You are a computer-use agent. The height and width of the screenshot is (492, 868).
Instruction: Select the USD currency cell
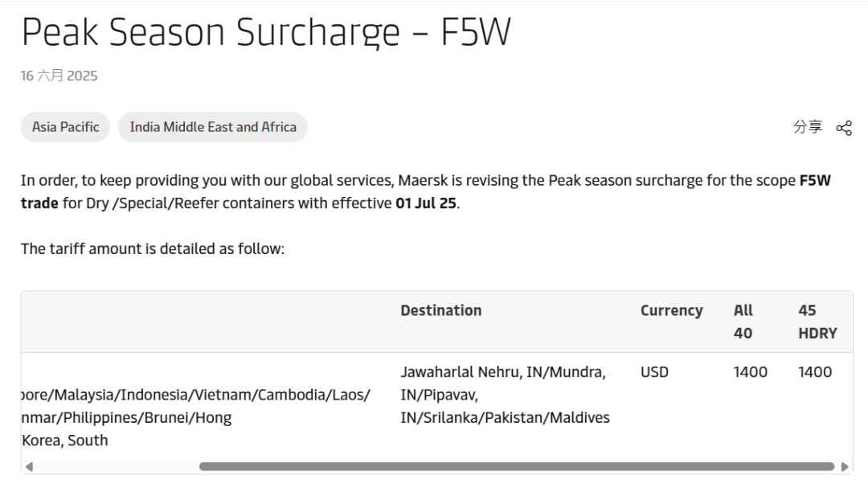pyautogui.click(x=654, y=372)
